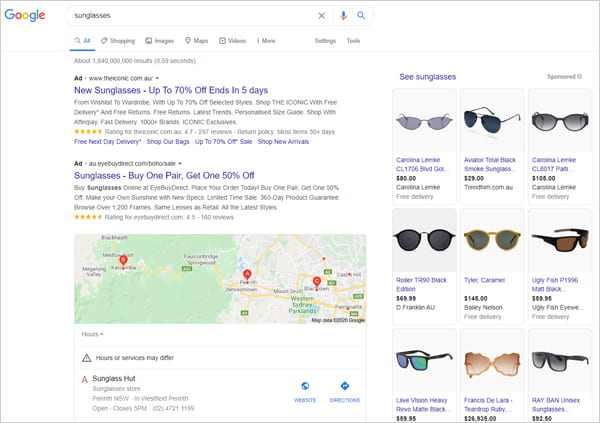Screen dimensions: 600x423
Task: Click Carolina Lemke CL6017 title link
Action: [554, 164]
